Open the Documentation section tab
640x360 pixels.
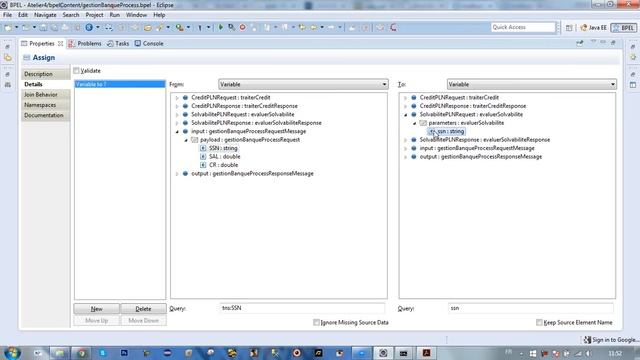pyautogui.click(x=45, y=116)
